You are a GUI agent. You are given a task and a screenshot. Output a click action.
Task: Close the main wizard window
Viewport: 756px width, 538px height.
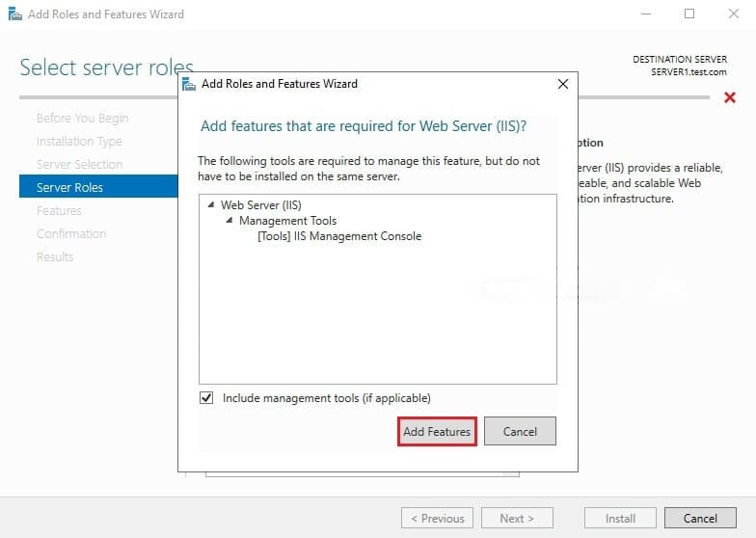[733, 13]
